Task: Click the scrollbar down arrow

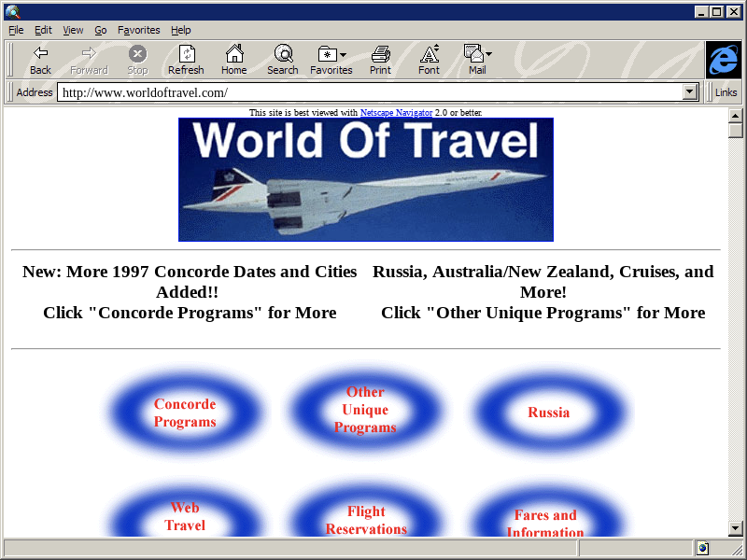Action: coord(736,528)
